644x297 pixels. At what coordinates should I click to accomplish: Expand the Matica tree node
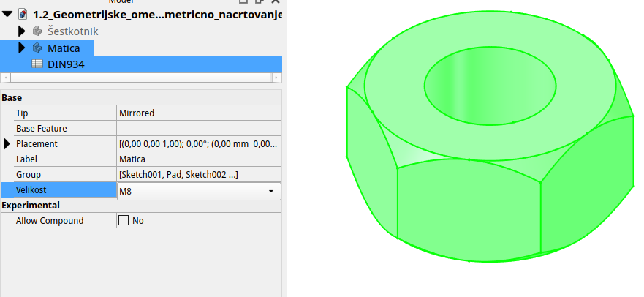(x=21, y=48)
